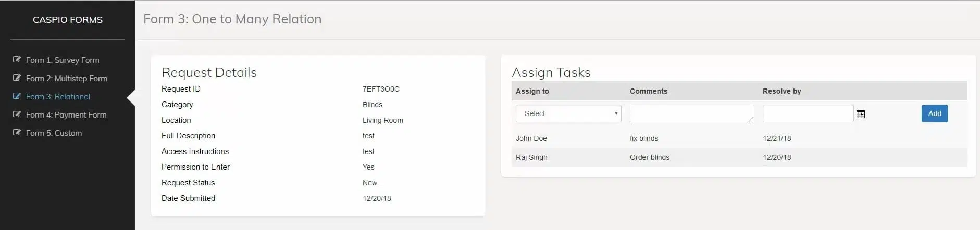Select the John Doe task row
This screenshot has height=230, width=980.
531,138
